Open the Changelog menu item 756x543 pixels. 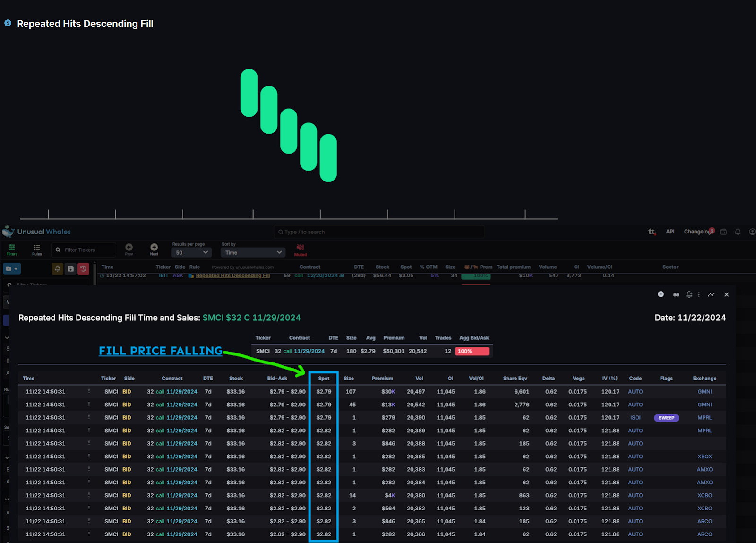pos(697,232)
